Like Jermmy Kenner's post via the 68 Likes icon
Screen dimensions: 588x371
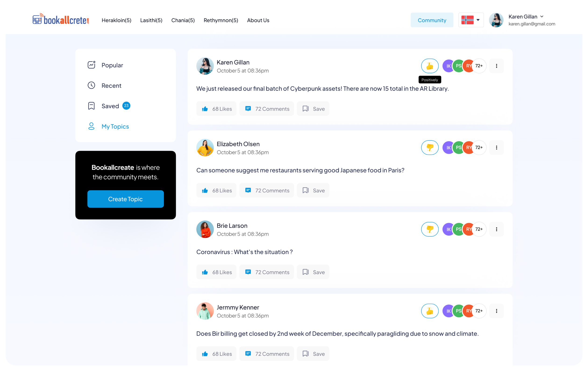tap(205, 354)
